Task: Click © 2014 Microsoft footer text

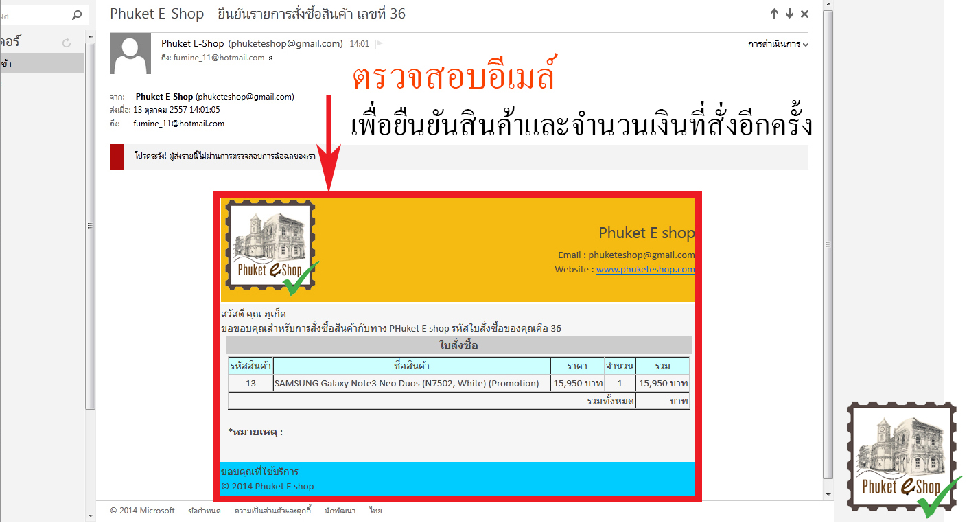Action: [x=143, y=511]
